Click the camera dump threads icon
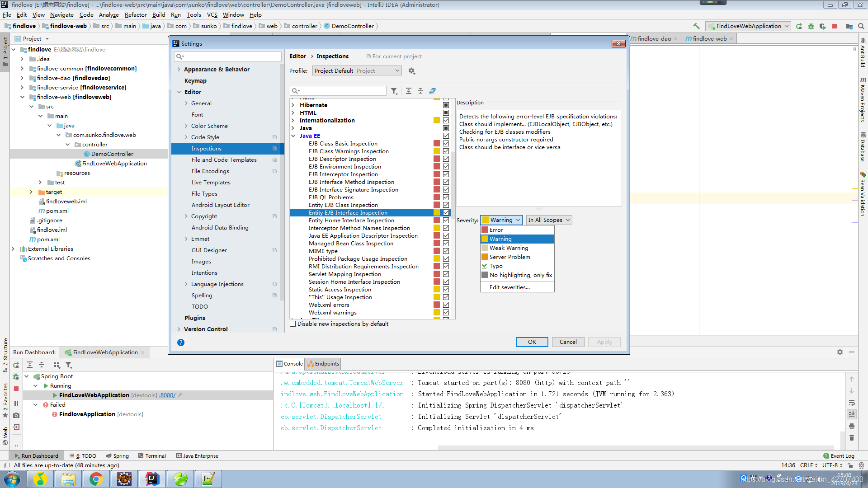Viewport: 868px width, 488px height. click(16, 415)
